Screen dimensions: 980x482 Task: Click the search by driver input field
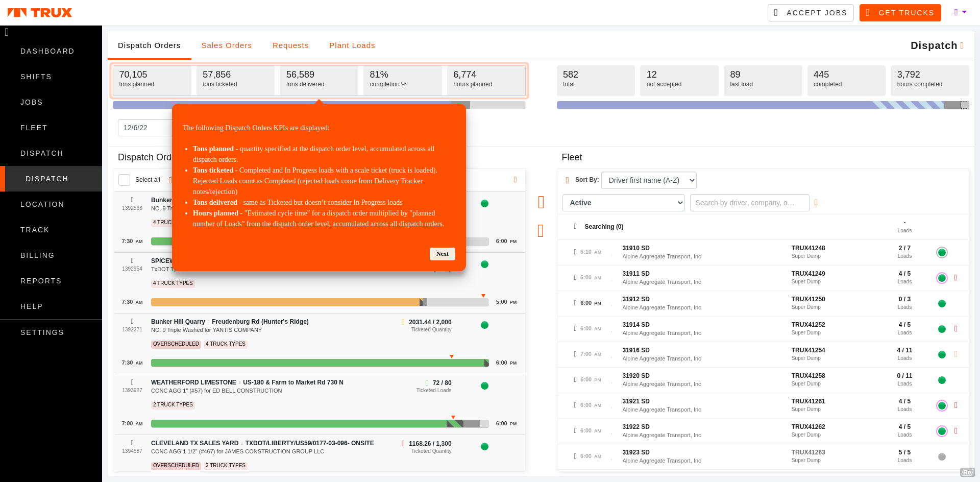(x=749, y=203)
